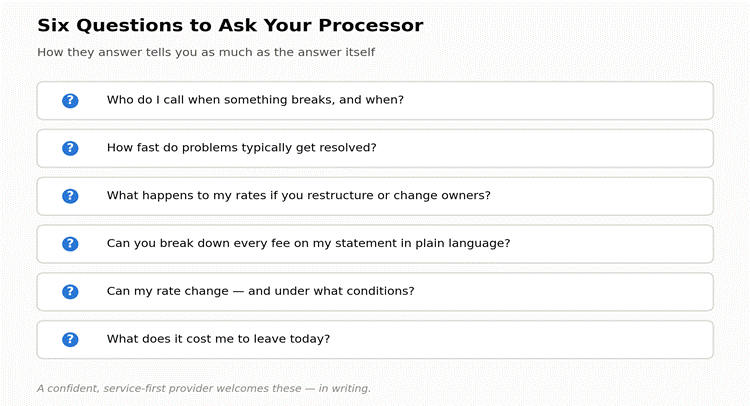Image resolution: width=750 pixels, height=406 pixels.
Task: Click question icon beside "How fast do problems"
Action: (70, 148)
